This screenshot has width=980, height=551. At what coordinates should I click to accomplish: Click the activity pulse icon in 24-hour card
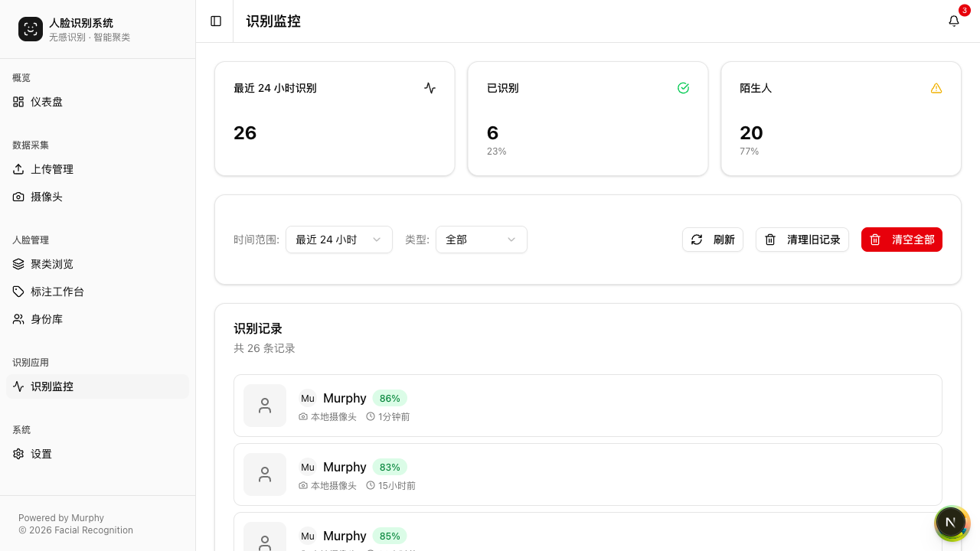(430, 88)
